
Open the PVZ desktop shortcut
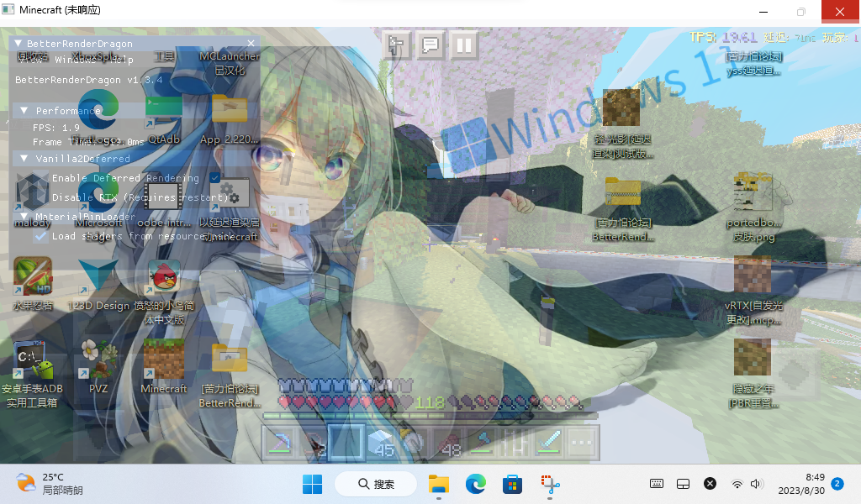[98, 366]
